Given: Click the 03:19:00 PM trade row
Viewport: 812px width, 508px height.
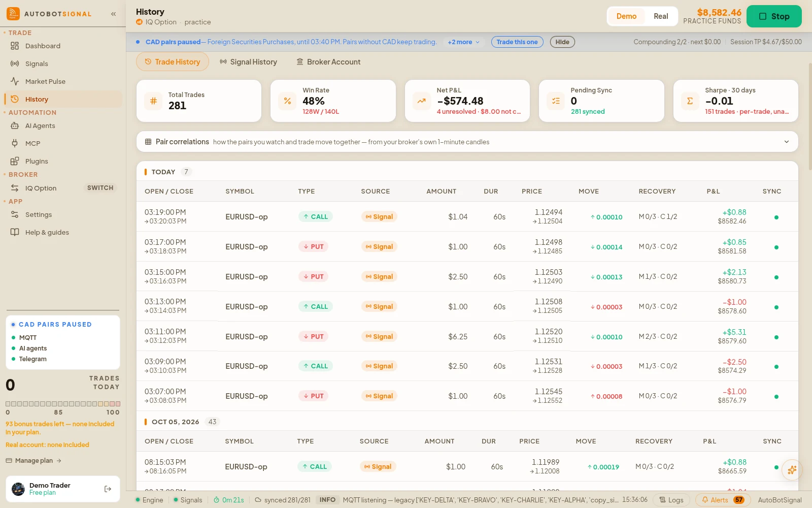Looking at the screenshot, I should 467,216.
